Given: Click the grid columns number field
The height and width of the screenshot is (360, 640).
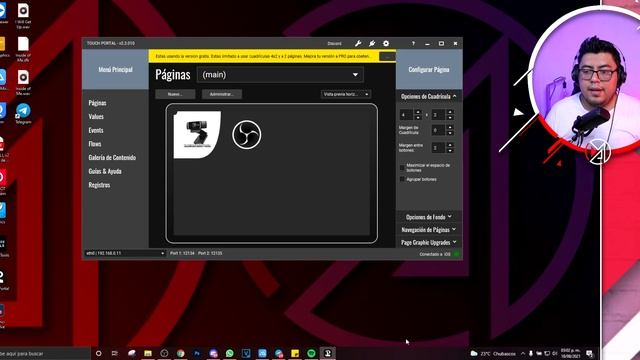Looking at the screenshot, I should coord(406,115).
